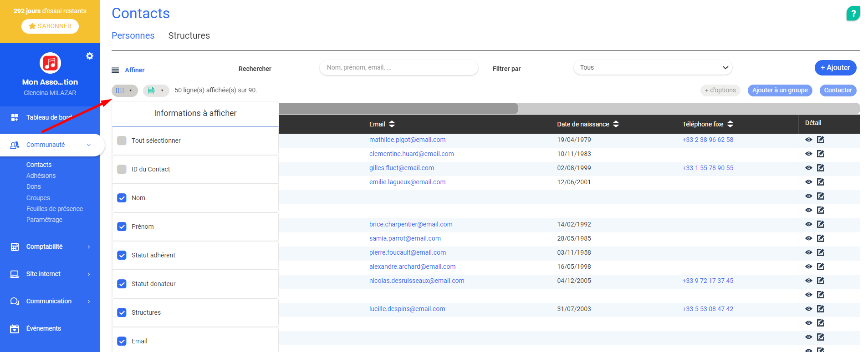The height and width of the screenshot is (352, 868).
Task: Open Dons in the sidebar
Action: pyautogui.click(x=34, y=186)
